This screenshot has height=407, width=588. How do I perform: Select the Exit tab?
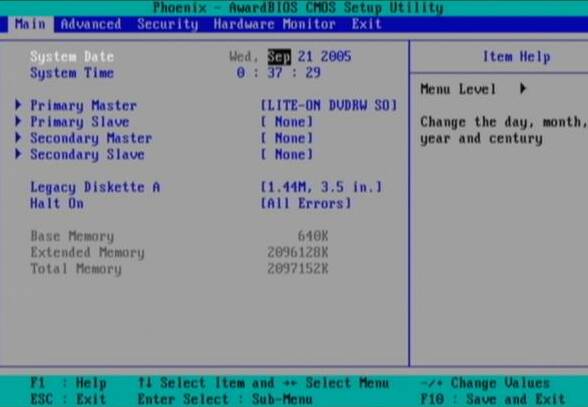pos(366,24)
